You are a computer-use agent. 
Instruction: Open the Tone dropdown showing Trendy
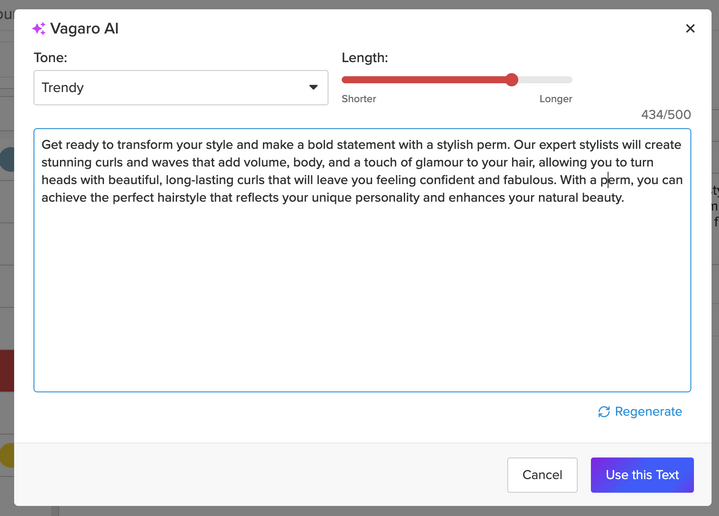(181, 88)
